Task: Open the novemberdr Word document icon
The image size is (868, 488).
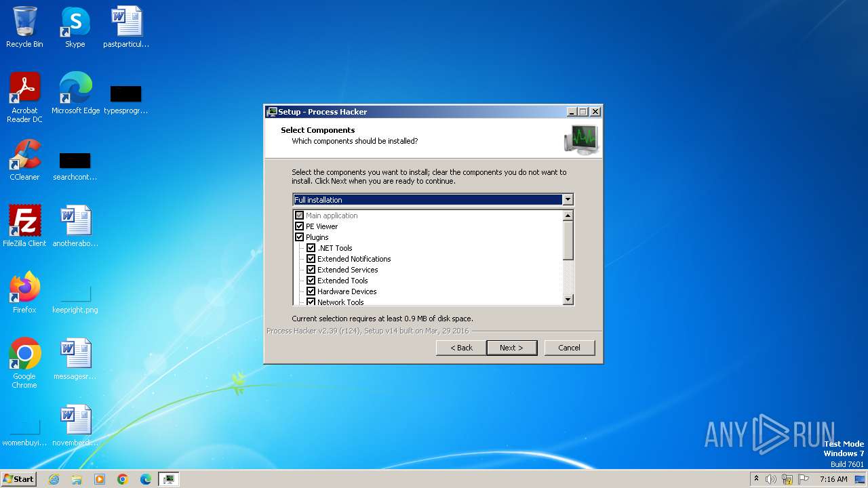Action: tap(75, 426)
